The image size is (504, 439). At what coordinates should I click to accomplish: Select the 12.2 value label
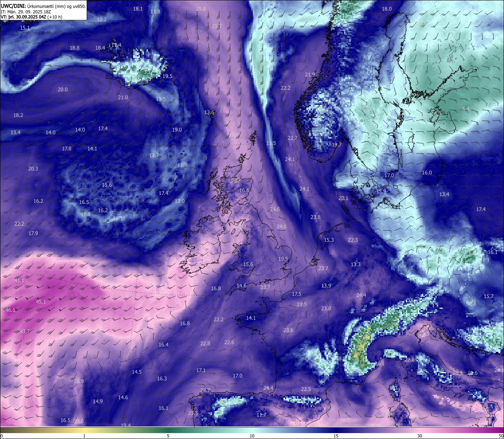(x=102, y=19)
